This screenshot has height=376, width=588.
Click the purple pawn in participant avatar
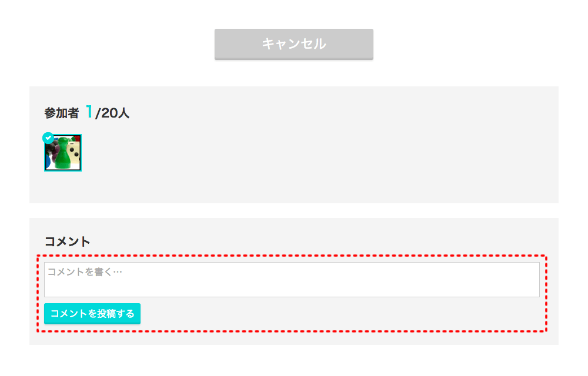point(54,154)
